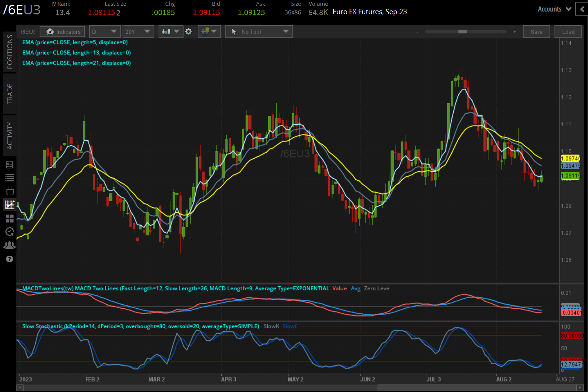This screenshot has width=588, height=392.
Task: Open the candlestick chart type dropdown
Action: 171,32
